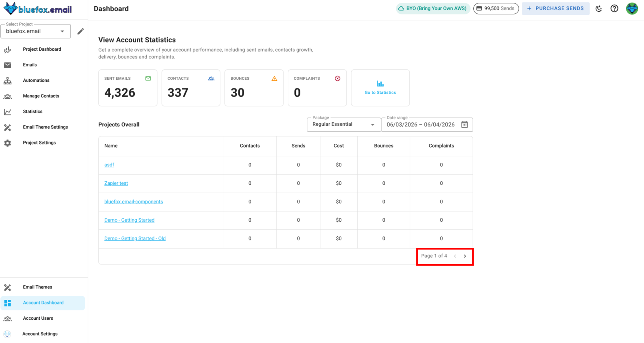The width and height of the screenshot is (644, 343).
Task: Select the Manage Contacts sidebar icon
Action: (x=7, y=96)
